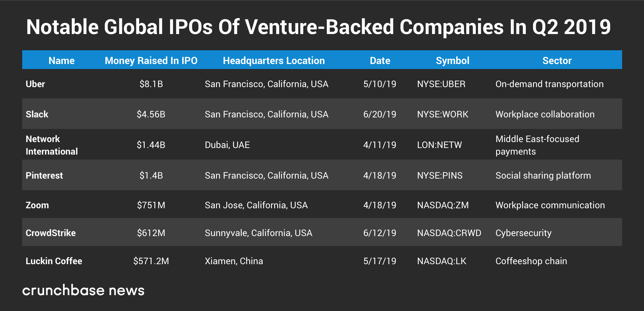Click the Zoom company name
This screenshot has height=311, width=644.
pos(37,205)
